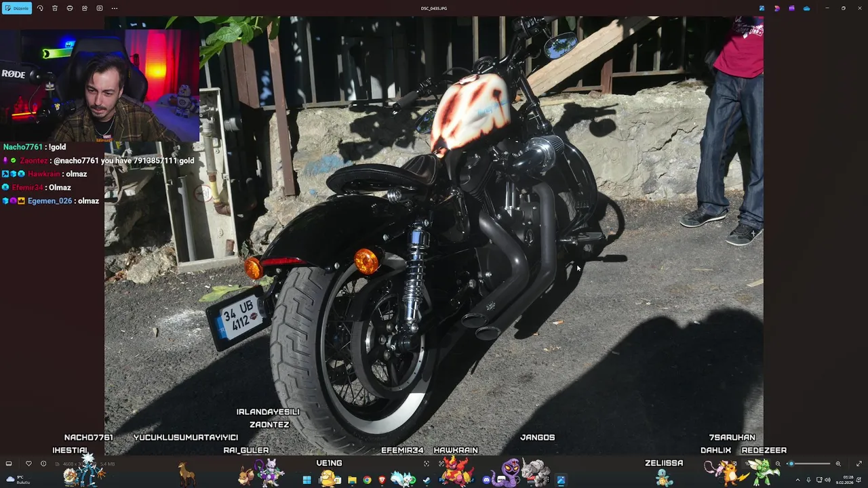Open the Windows Start button

click(x=307, y=480)
